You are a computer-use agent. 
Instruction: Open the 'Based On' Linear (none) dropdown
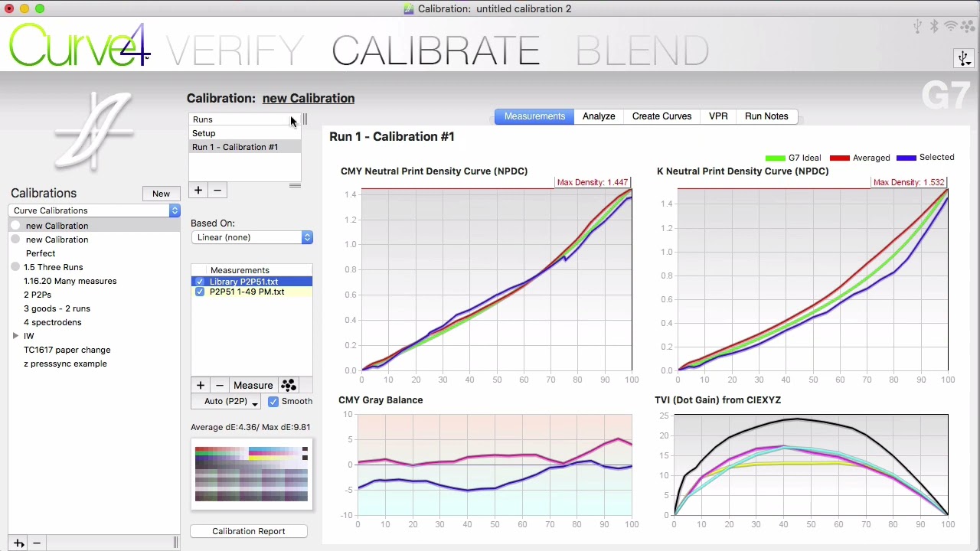(x=252, y=237)
